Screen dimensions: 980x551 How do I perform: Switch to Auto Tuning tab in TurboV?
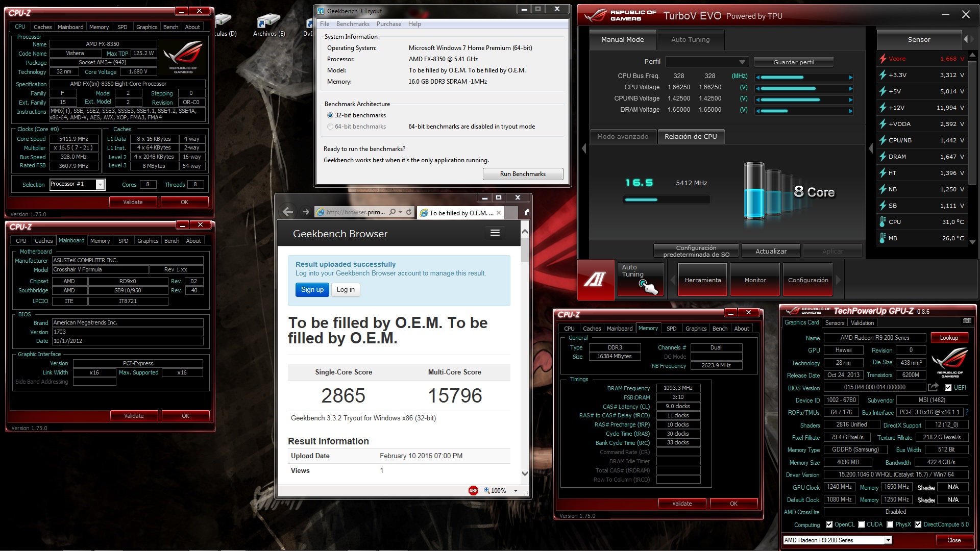click(690, 39)
